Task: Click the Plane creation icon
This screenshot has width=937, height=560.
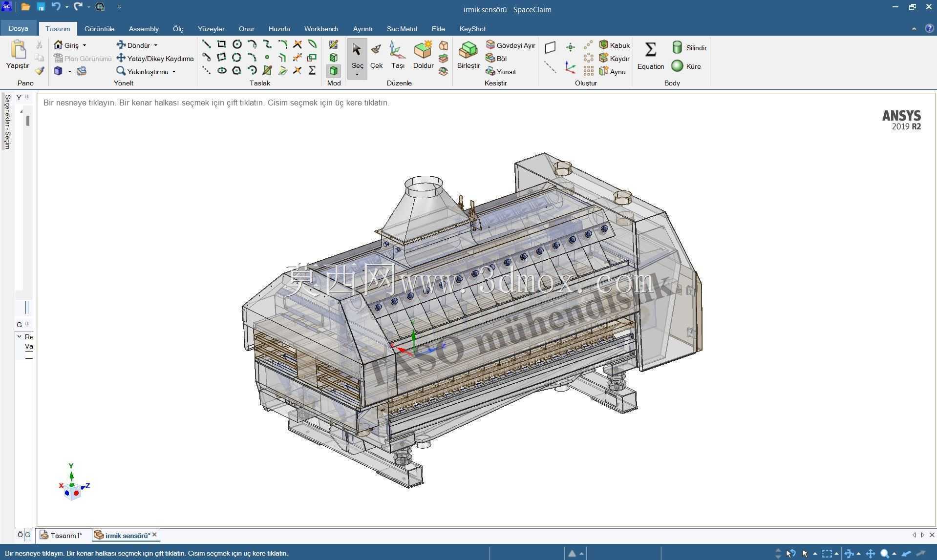Action: (x=550, y=47)
